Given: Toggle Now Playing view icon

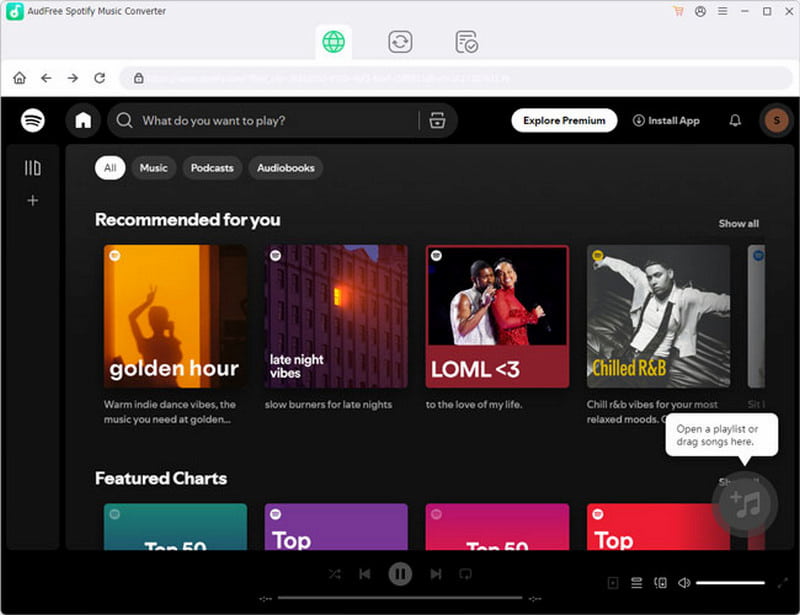Looking at the screenshot, I should coord(613,583).
